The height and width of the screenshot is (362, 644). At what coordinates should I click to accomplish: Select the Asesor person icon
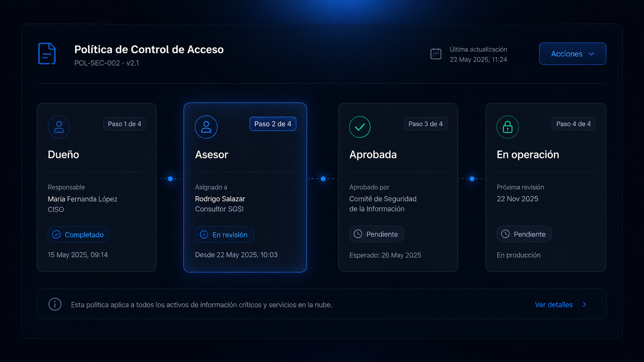tap(206, 127)
